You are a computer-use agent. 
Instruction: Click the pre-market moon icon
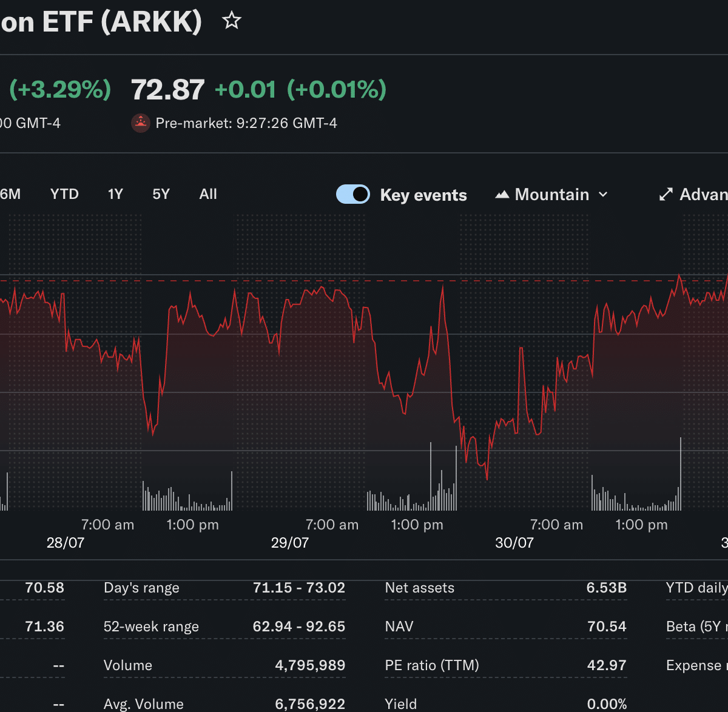point(141,123)
